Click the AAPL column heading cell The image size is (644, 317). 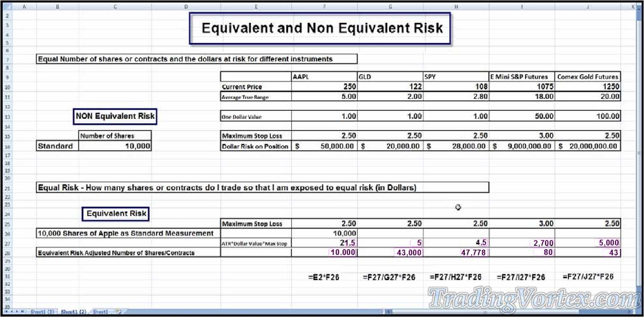(324, 77)
